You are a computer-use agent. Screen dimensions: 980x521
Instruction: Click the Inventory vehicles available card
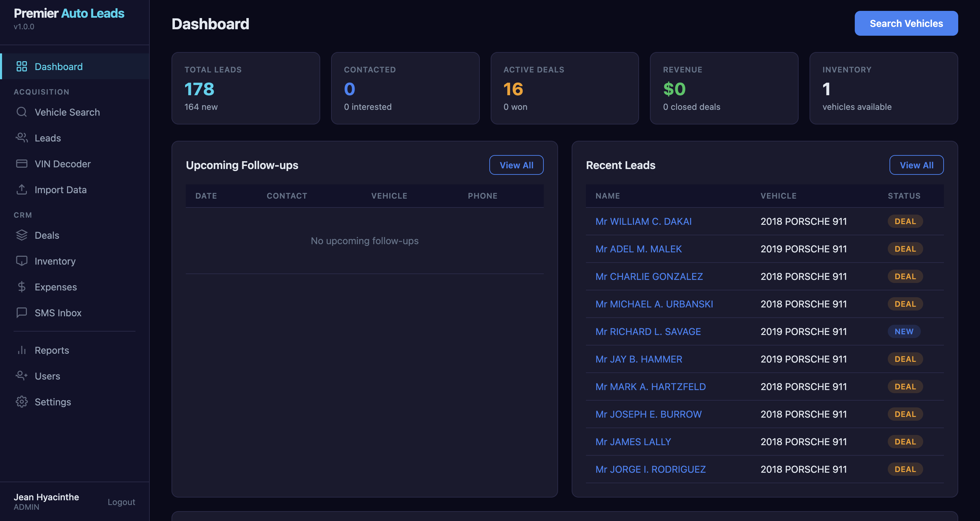[883, 88]
